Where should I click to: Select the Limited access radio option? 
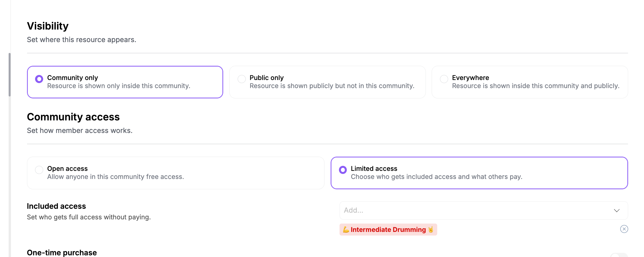(x=343, y=170)
